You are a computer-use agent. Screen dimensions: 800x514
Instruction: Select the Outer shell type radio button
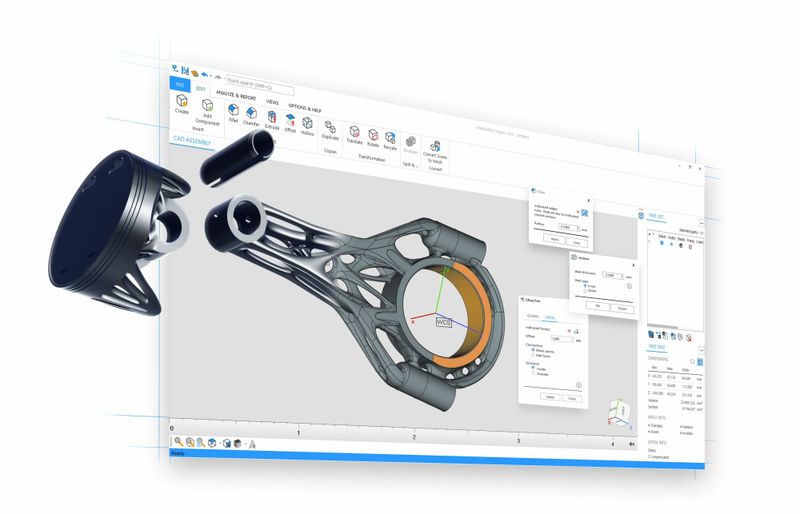(x=585, y=291)
